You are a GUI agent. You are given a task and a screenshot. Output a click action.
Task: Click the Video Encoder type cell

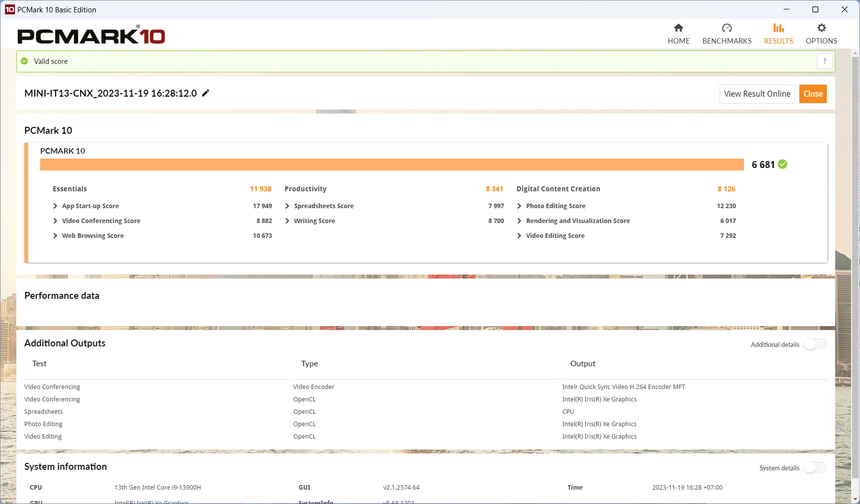pos(313,387)
